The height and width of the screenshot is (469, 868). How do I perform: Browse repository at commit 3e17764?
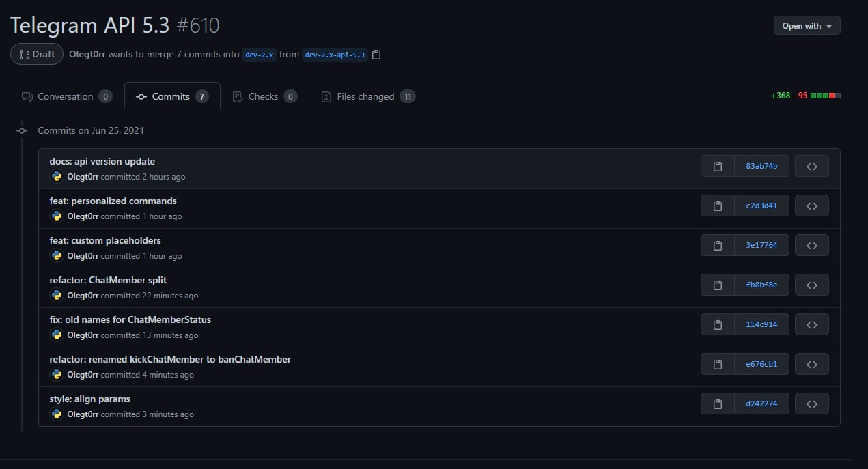[812, 245]
